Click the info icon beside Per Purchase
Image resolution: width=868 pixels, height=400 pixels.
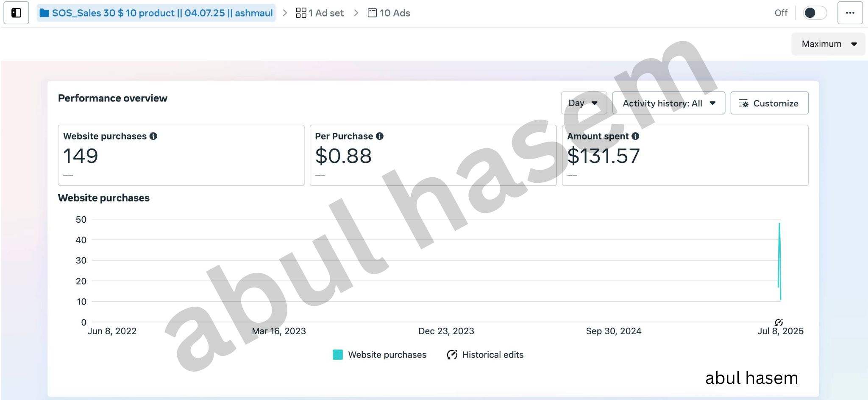click(380, 136)
